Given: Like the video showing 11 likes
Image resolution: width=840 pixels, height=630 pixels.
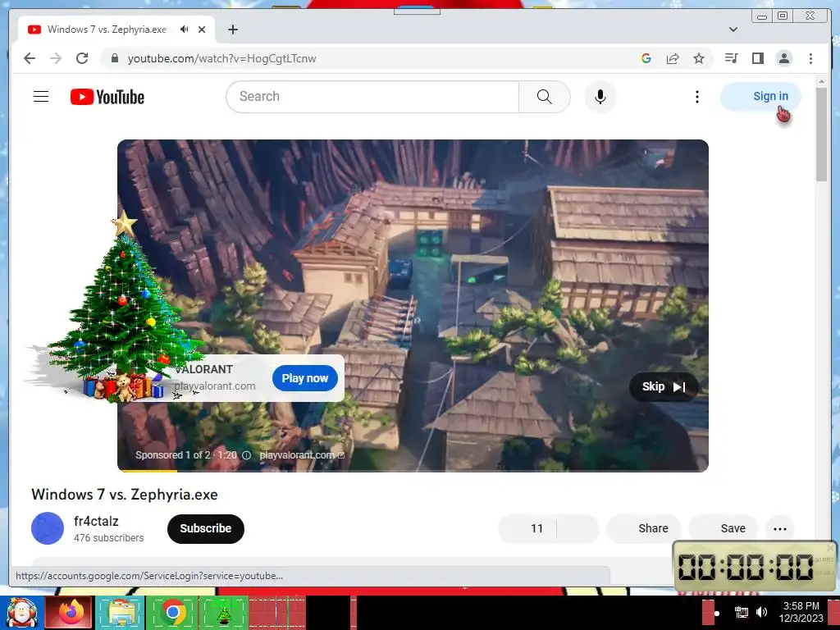Looking at the screenshot, I should (527, 529).
